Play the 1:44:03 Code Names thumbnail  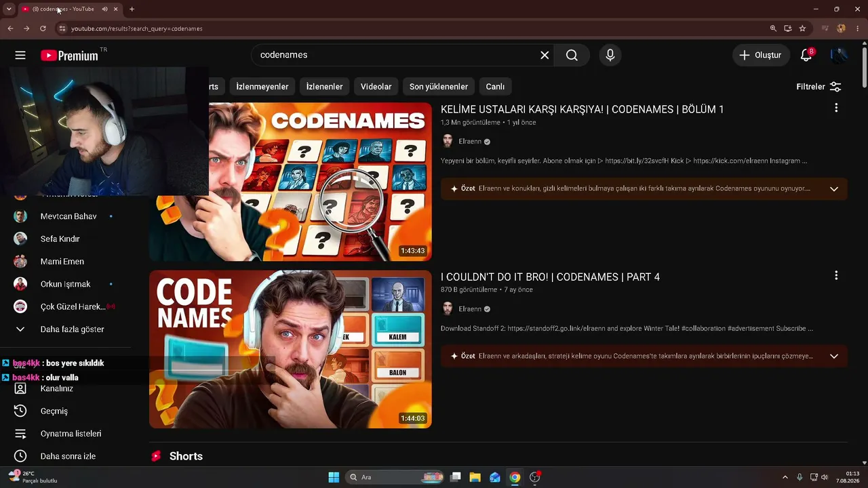tap(290, 349)
